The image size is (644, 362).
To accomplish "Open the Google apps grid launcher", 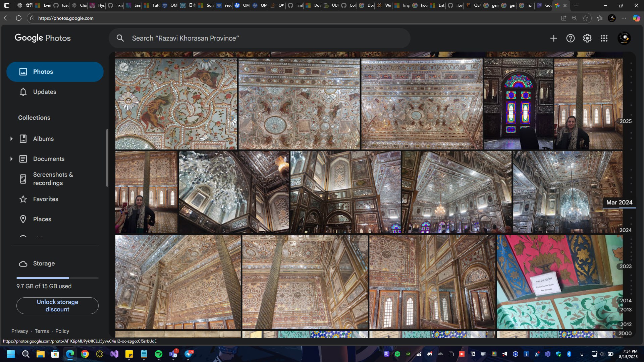I will point(604,38).
